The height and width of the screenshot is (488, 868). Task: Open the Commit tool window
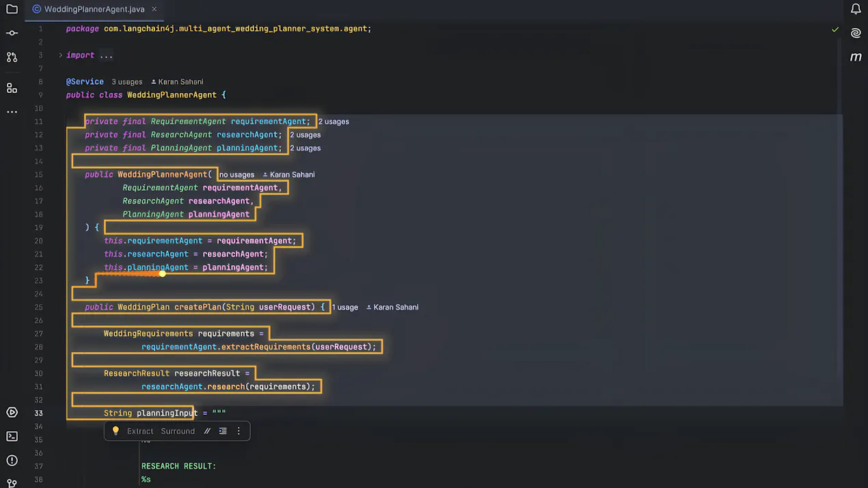pyautogui.click(x=12, y=33)
